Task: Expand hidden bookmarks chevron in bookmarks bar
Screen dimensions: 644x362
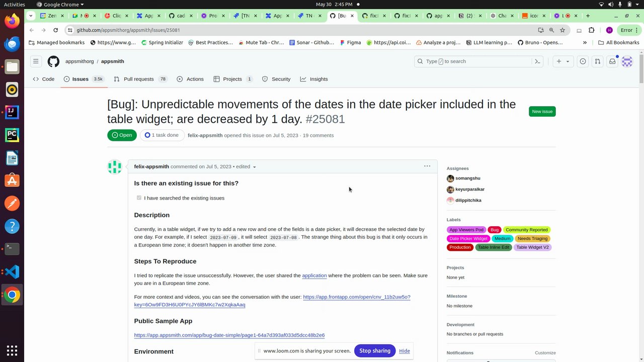Action: click(585, 43)
